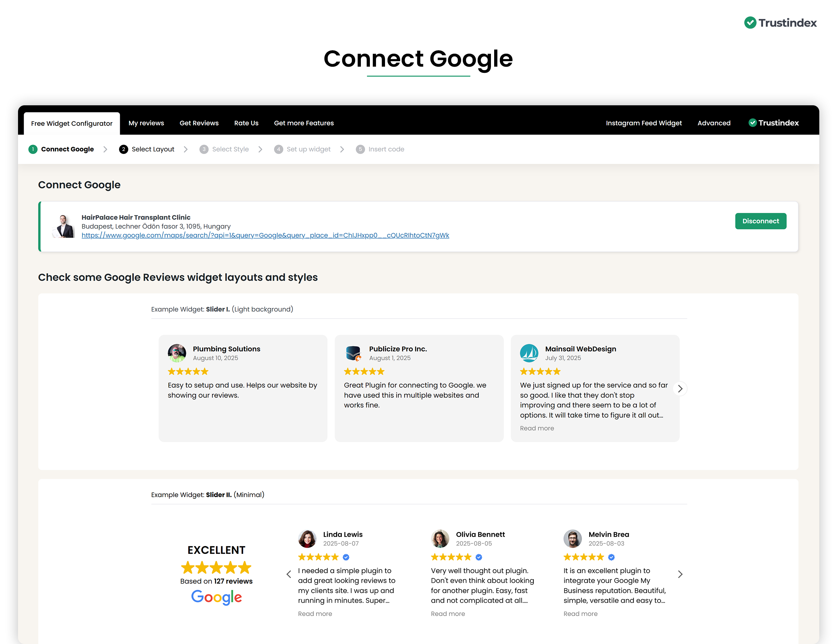Click the Publicize Pro Inc. avatar icon
Viewport: 837px width, 644px height.
point(353,353)
